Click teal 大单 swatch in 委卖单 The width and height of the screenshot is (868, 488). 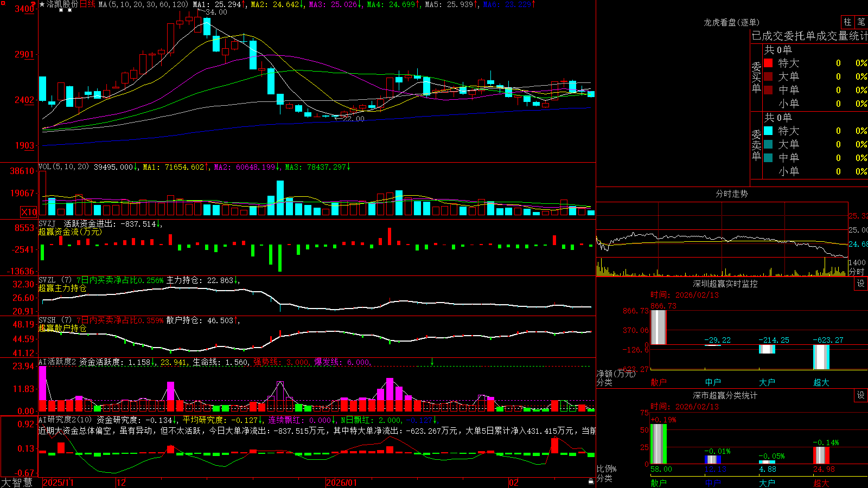[x=768, y=144]
